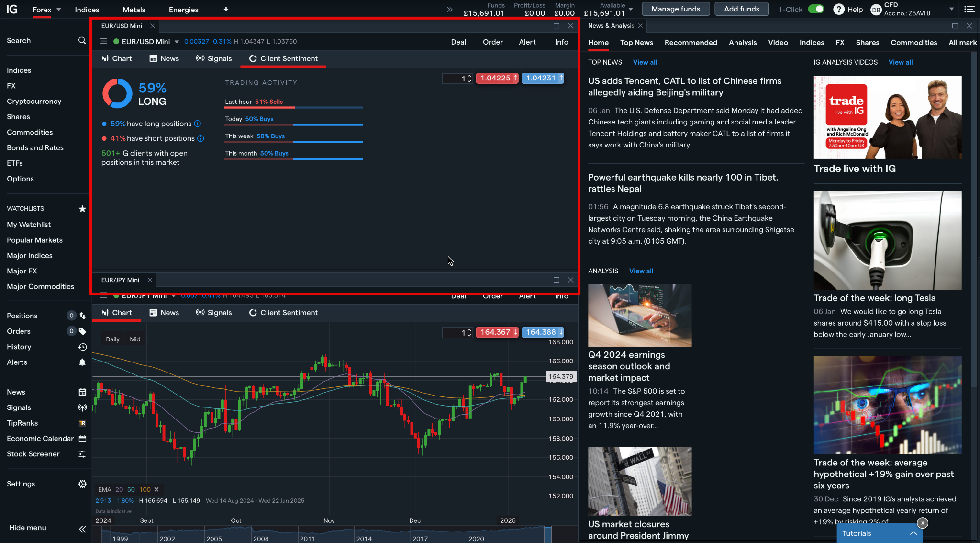The image size is (980, 543).
Task: Open the Trade of the week: long Tesla article
Action: click(x=874, y=298)
